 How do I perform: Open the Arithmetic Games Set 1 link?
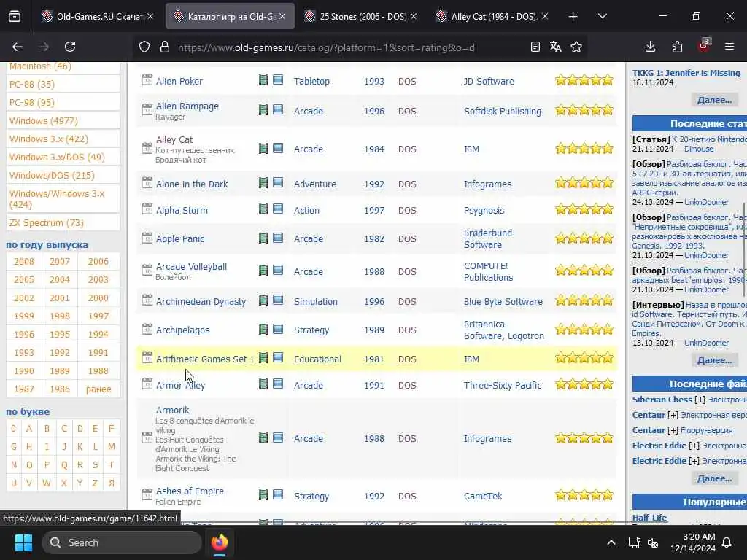(x=205, y=359)
